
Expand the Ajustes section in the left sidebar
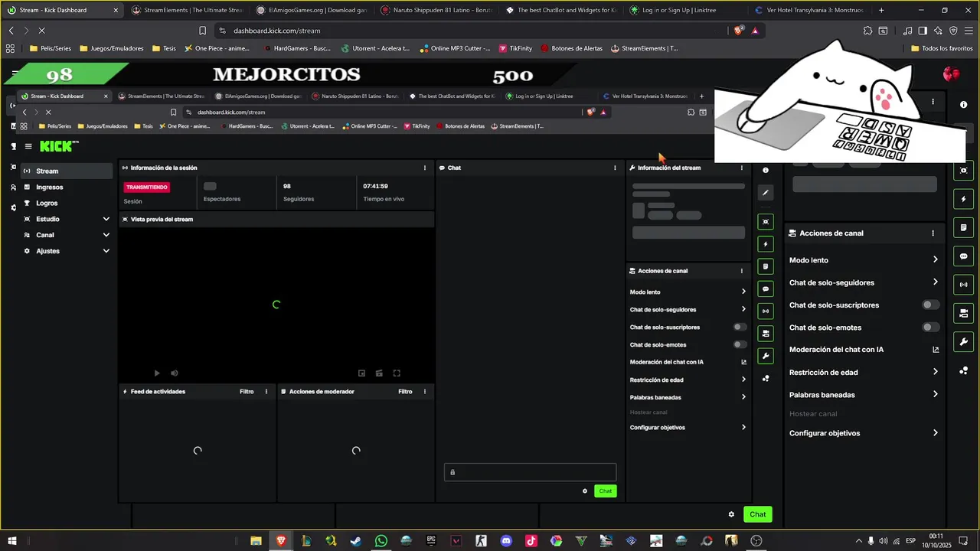pyautogui.click(x=67, y=251)
